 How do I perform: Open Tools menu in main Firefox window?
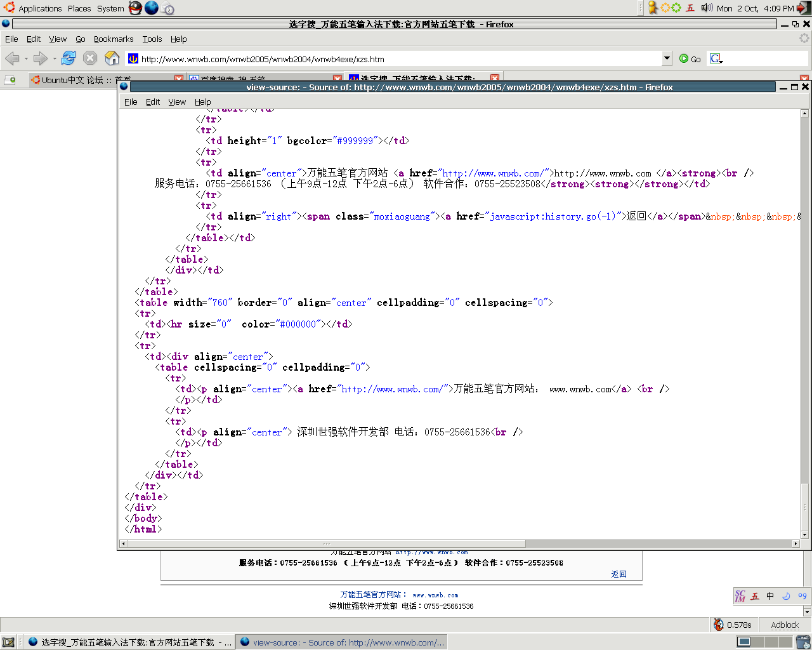point(152,39)
